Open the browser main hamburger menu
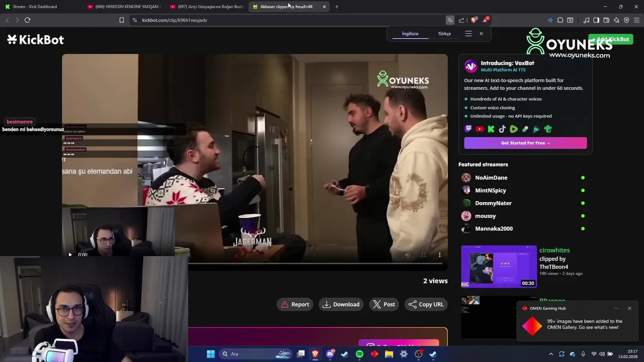The image size is (644, 362). [x=637, y=20]
